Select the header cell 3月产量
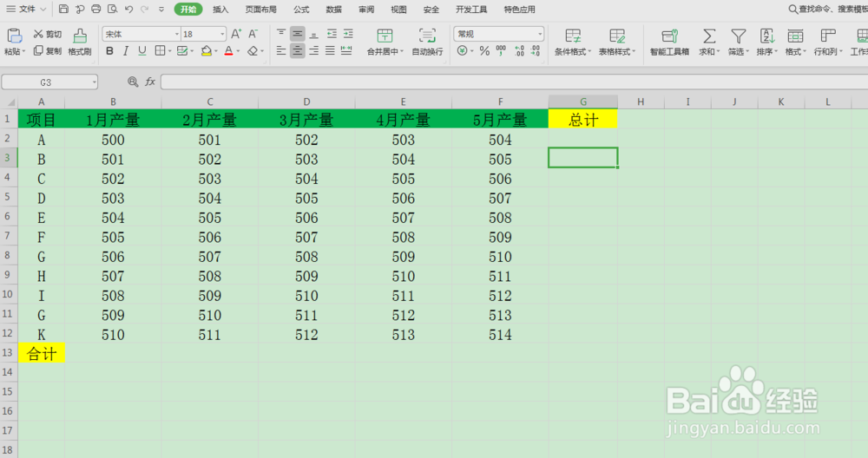 [x=306, y=119]
